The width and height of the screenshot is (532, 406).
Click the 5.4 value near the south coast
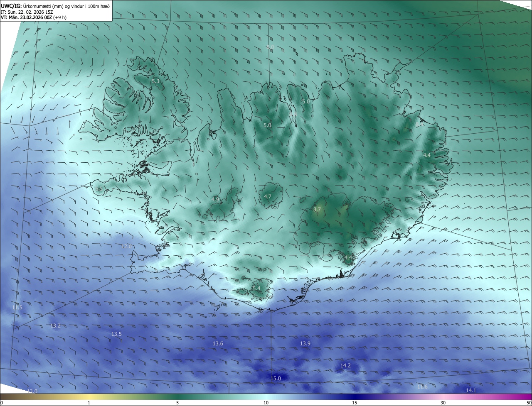point(256,288)
